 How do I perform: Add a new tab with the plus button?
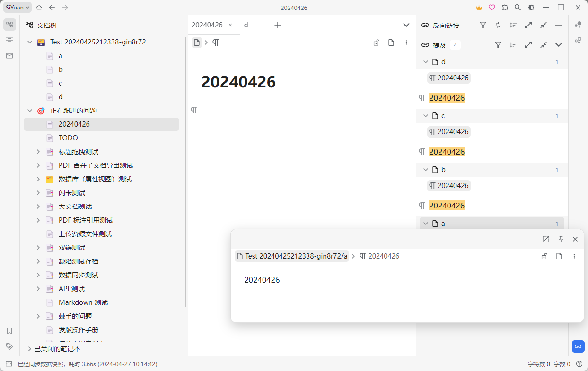click(278, 25)
